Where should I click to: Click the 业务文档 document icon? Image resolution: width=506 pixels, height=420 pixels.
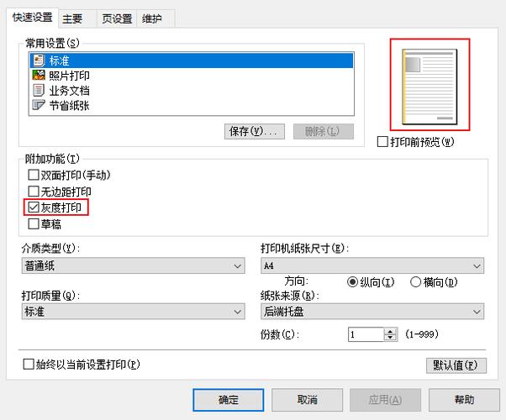[39, 91]
